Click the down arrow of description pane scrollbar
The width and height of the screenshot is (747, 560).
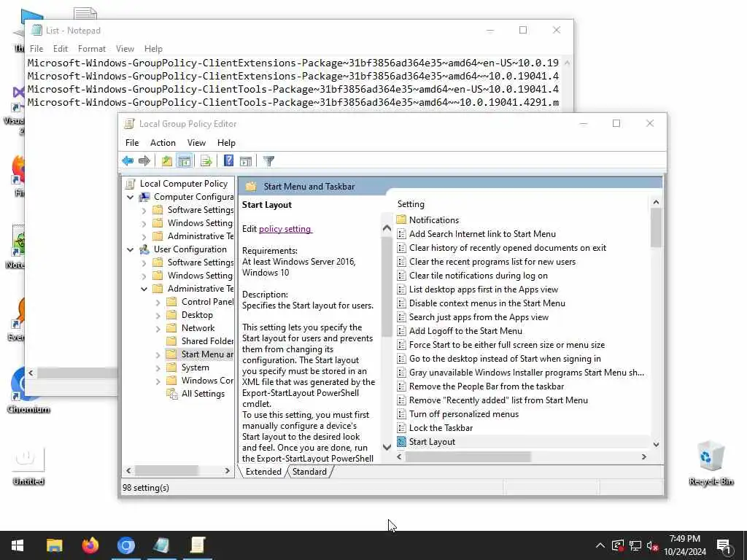(x=387, y=447)
